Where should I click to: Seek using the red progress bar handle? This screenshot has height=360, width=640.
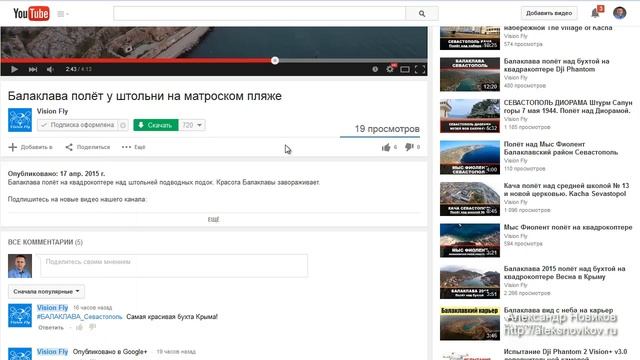(275, 60)
